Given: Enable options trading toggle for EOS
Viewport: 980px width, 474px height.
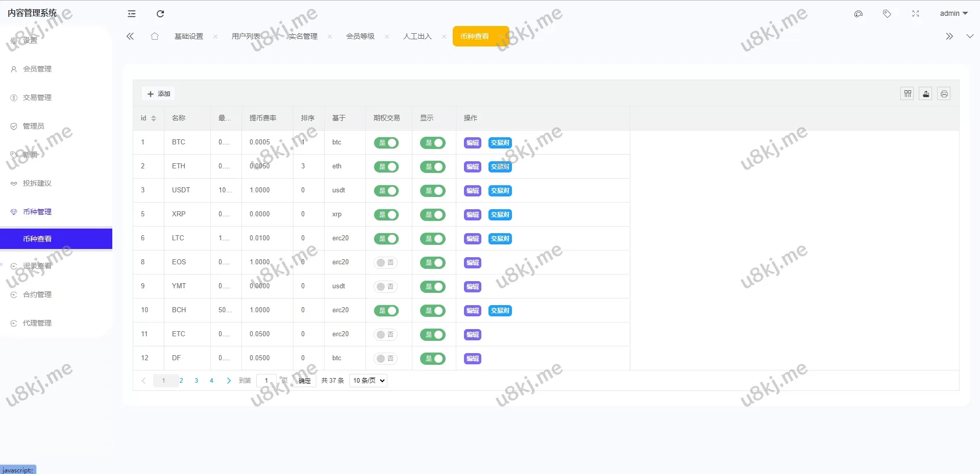Looking at the screenshot, I should (386, 263).
